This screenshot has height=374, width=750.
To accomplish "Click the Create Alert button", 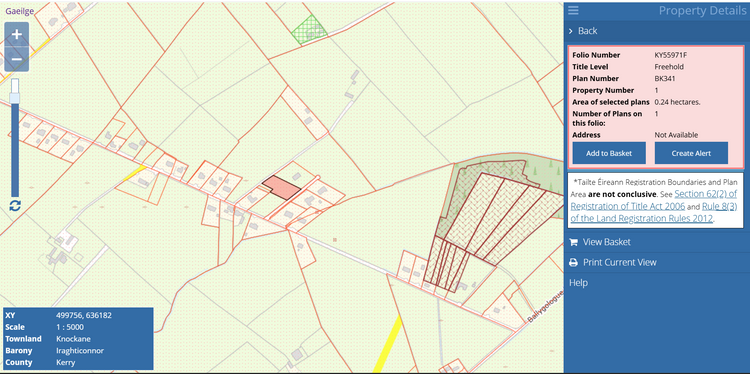I will point(691,153).
